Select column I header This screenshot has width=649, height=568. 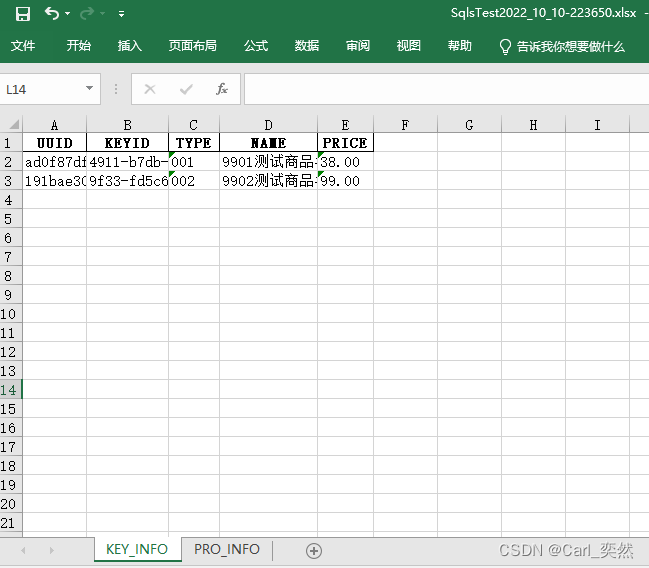click(x=597, y=125)
